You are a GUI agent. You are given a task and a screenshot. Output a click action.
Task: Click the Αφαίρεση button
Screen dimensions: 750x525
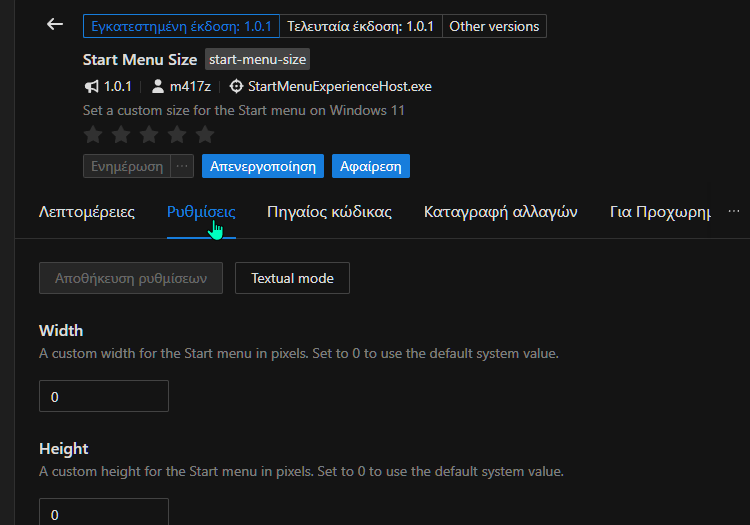[x=370, y=166]
